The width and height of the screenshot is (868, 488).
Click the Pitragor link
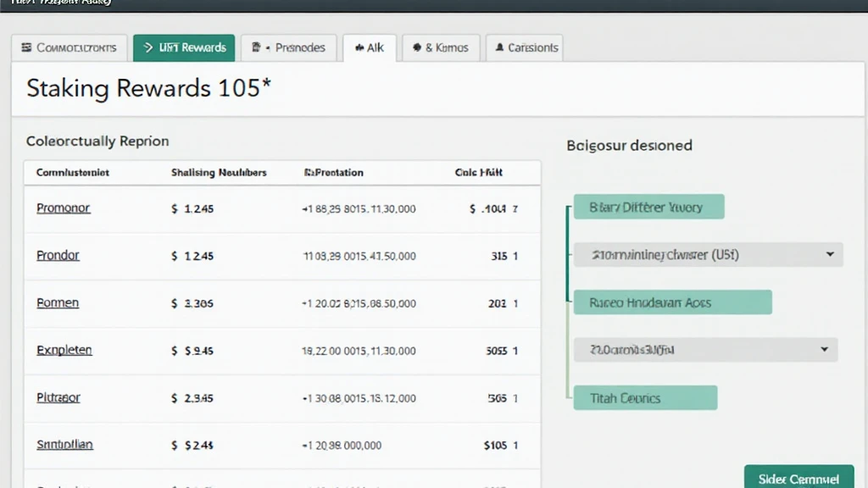click(x=58, y=397)
